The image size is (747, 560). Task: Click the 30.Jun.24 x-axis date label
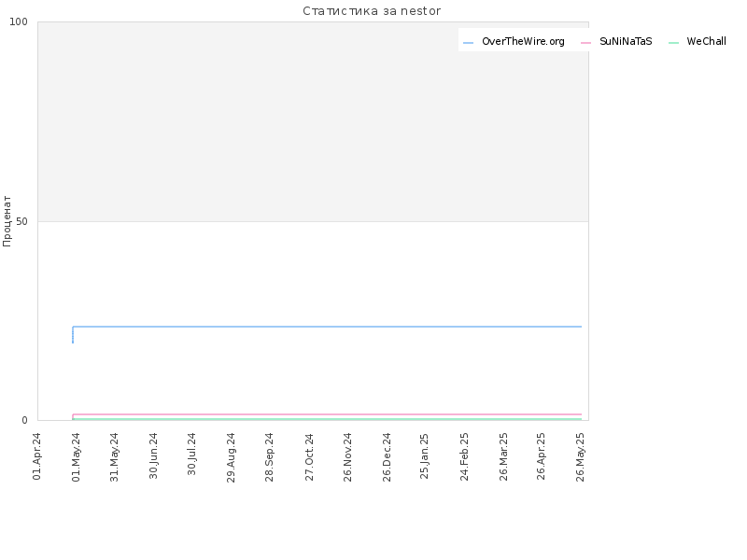point(153,455)
